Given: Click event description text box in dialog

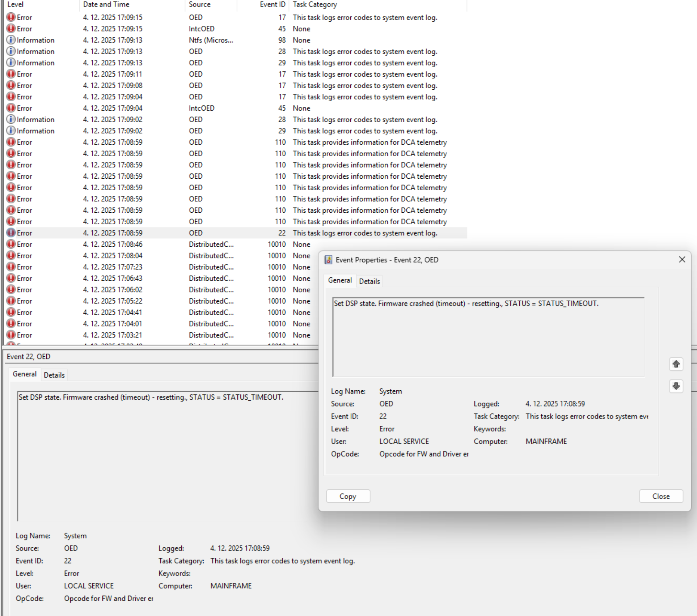Looking at the screenshot, I should (x=488, y=337).
